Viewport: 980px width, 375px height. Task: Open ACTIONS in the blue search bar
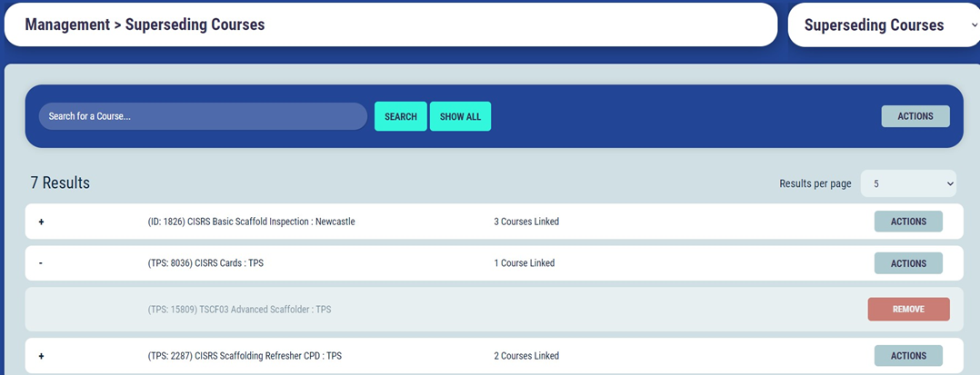coord(915,116)
